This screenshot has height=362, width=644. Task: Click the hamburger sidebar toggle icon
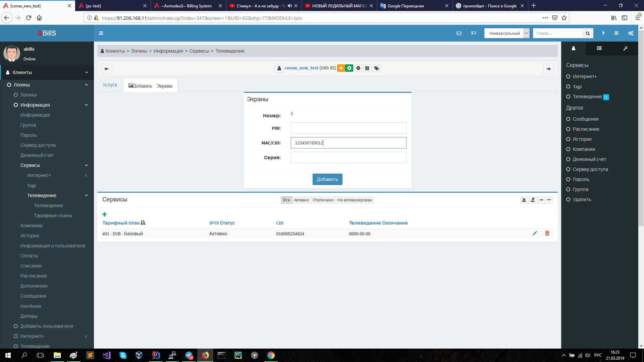(x=101, y=33)
